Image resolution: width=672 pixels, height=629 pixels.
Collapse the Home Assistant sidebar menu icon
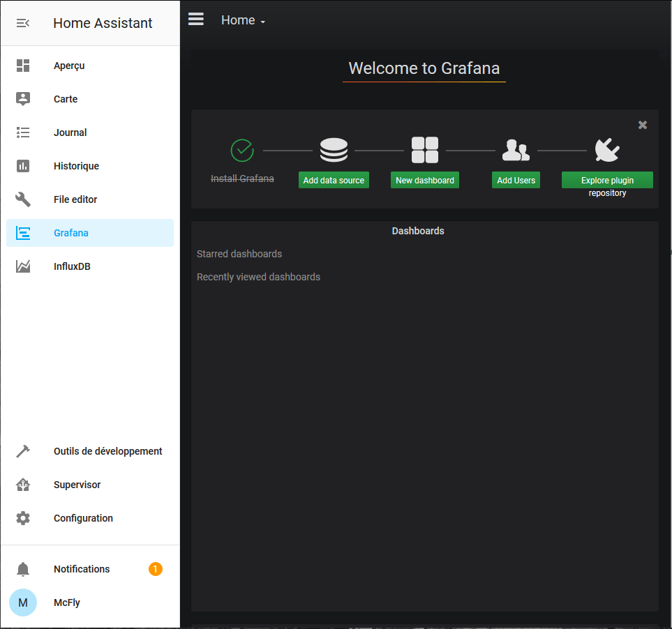pos(23,23)
